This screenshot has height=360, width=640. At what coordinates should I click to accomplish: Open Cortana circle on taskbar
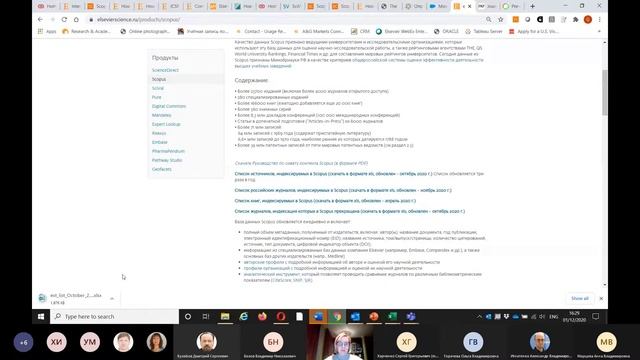(x=188, y=316)
